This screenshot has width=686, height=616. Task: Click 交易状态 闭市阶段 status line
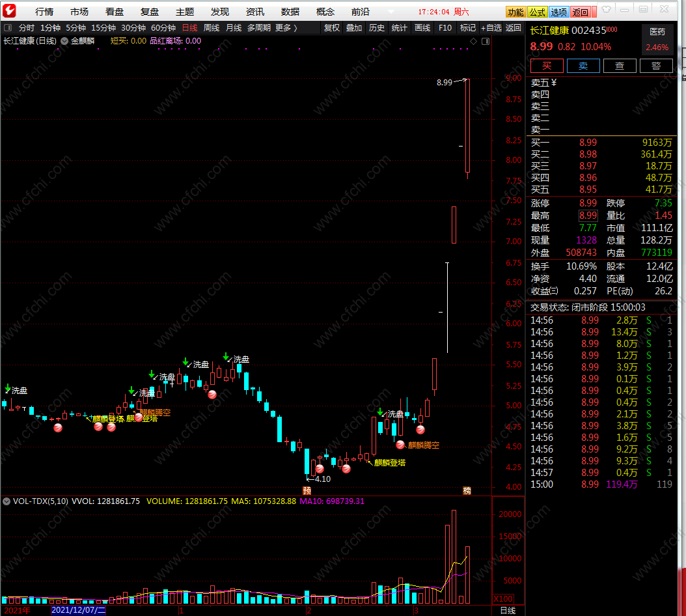[588, 307]
